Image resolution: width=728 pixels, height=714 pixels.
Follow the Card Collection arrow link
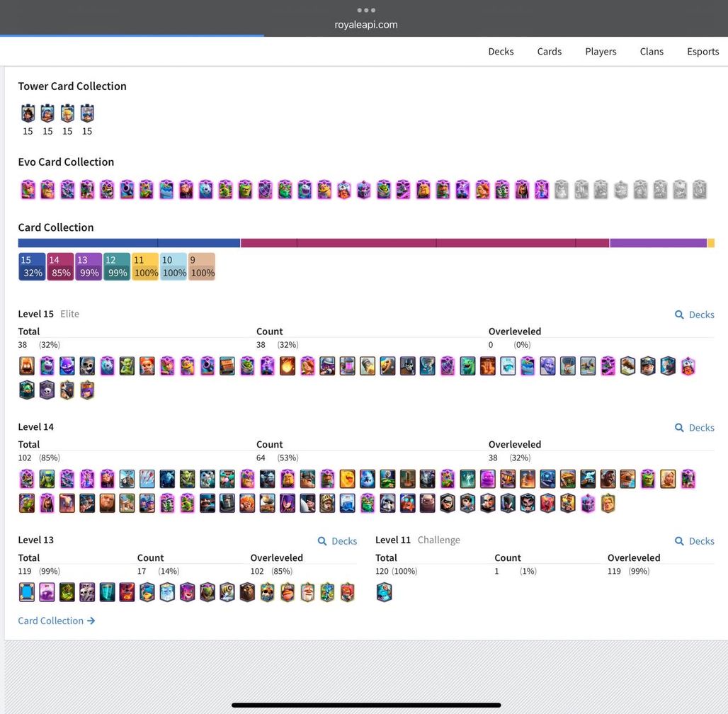57,620
